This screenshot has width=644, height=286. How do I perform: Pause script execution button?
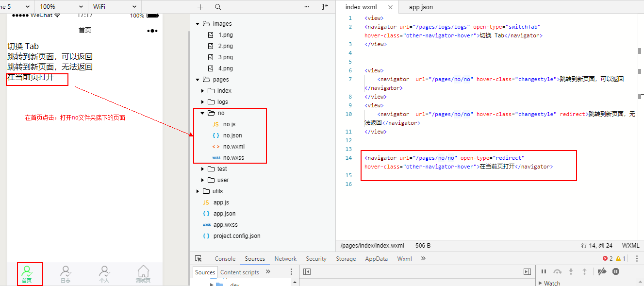tap(544, 272)
